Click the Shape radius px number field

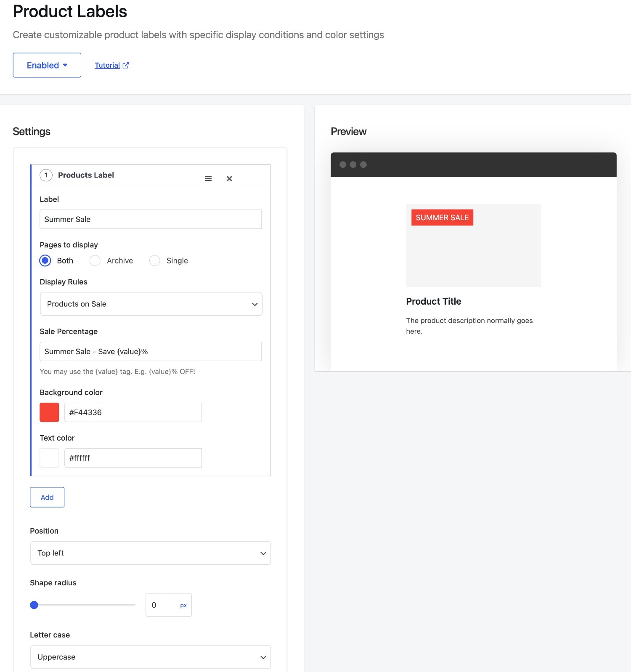(169, 605)
